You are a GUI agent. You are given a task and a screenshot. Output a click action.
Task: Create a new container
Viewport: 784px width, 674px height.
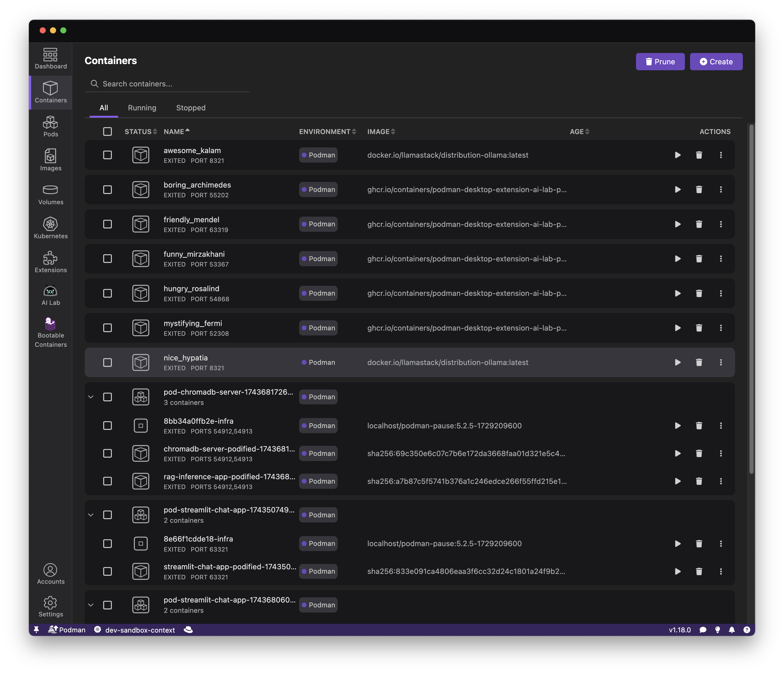click(x=716, y=61)
